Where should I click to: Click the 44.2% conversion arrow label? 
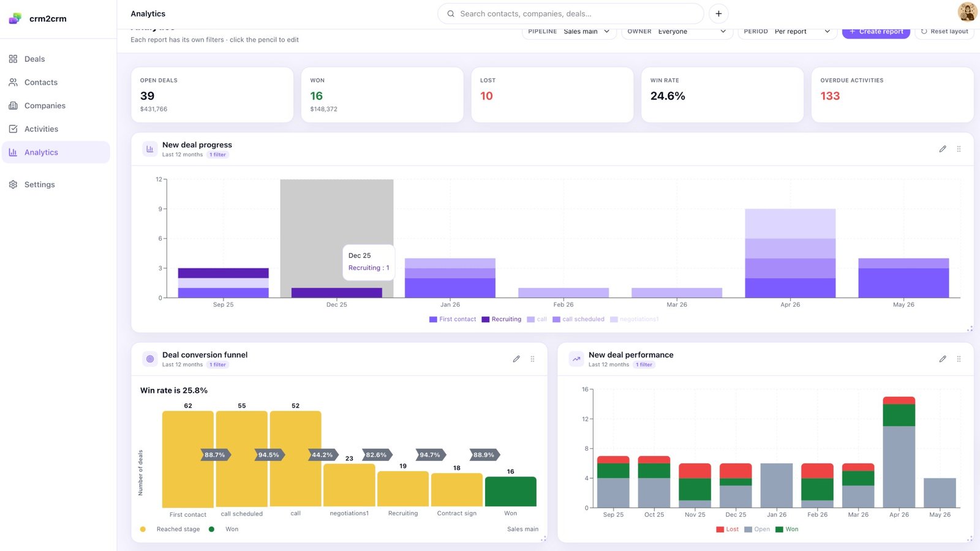tap(323, 455)
